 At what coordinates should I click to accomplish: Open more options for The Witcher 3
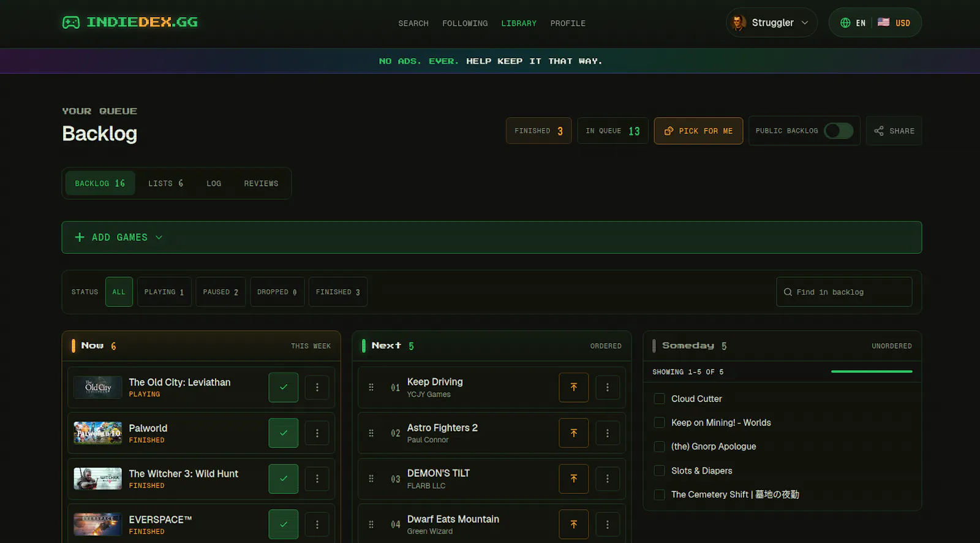317,479
